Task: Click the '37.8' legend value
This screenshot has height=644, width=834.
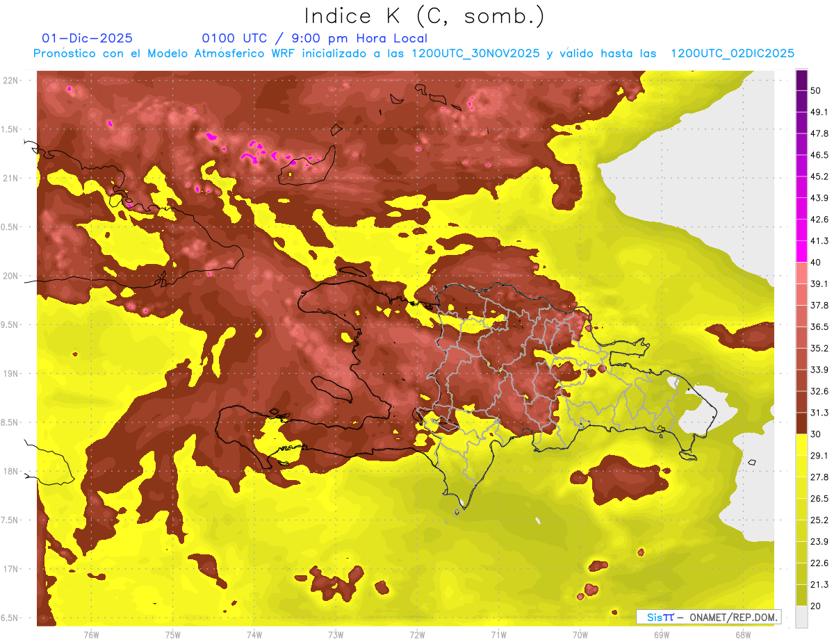Action: coord(819,305)
